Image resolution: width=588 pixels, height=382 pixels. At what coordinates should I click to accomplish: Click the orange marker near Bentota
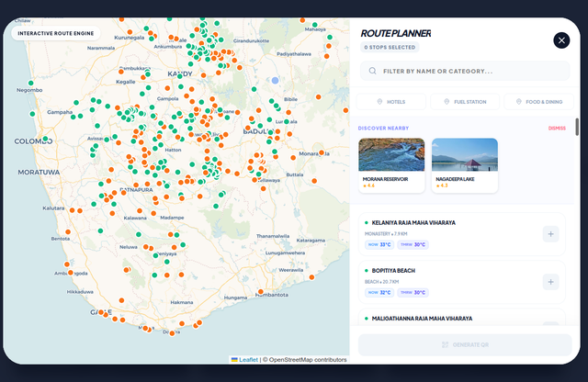click(68, 232)
